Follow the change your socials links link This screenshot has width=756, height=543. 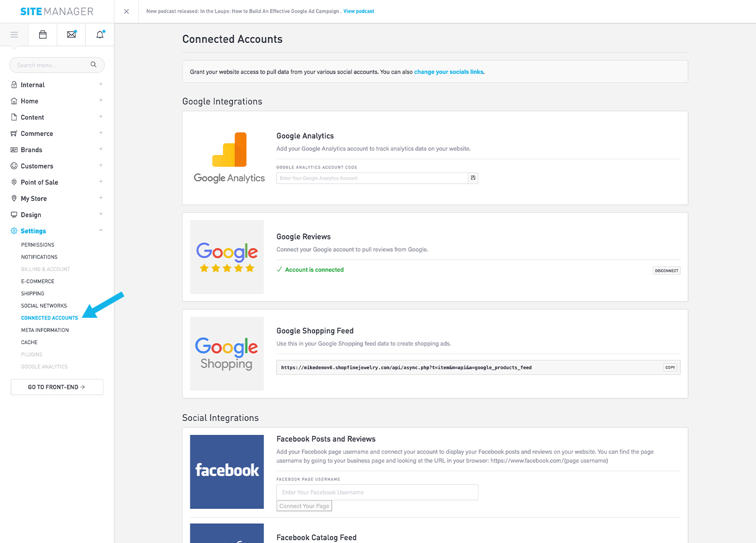click(x=449, y=72)
